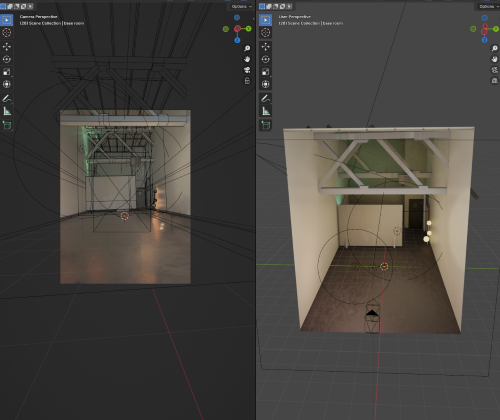The image size is (500, 420).
Task: Activate Transform tool in User Perspective viewport
Action: (x=265, y=84)
